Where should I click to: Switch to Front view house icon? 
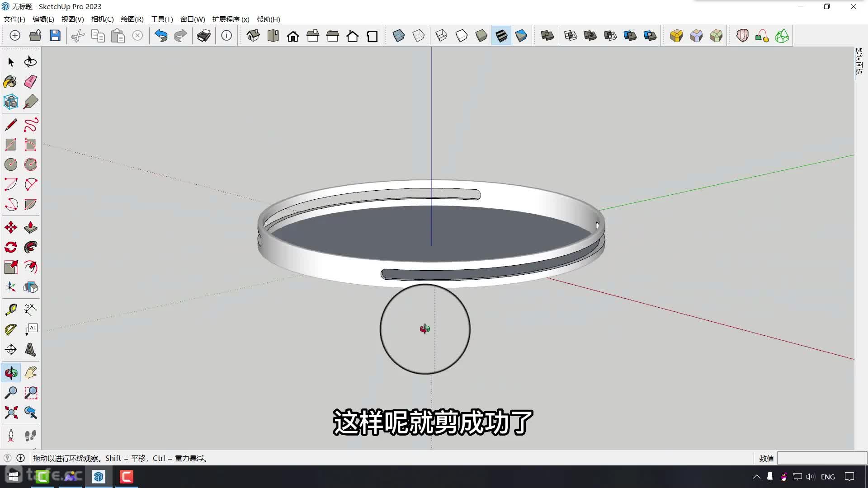(x=293, y=36)
